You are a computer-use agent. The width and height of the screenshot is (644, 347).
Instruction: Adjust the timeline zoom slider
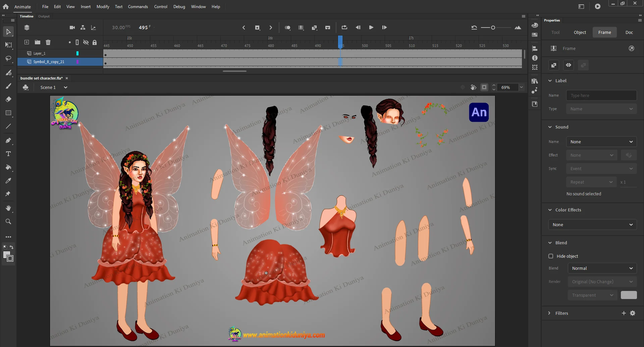[493, 28]
